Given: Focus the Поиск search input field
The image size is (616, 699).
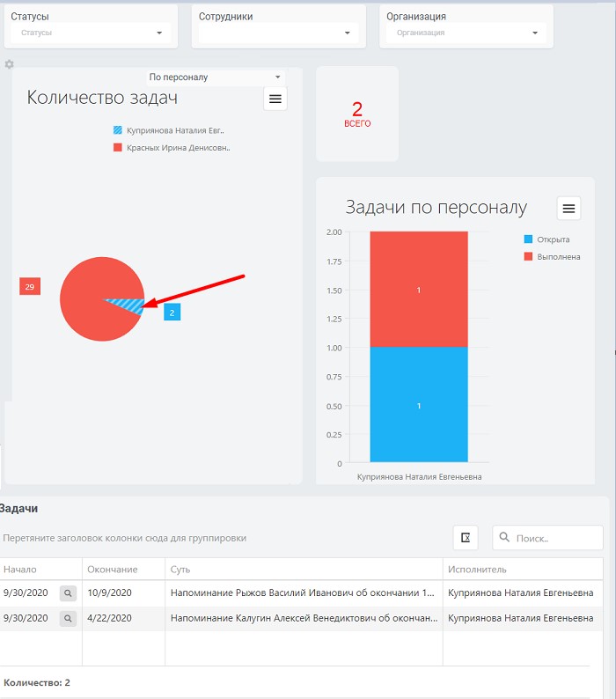Looking at the screenshot, I should coord(547,538).
